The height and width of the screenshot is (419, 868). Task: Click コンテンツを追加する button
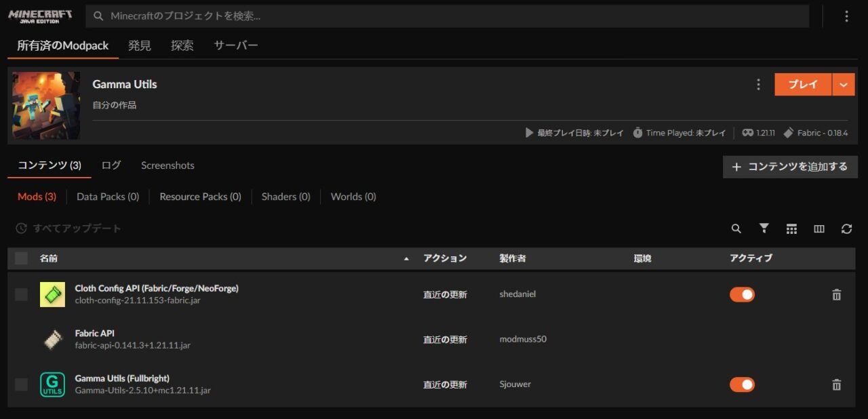click(790, 167)
